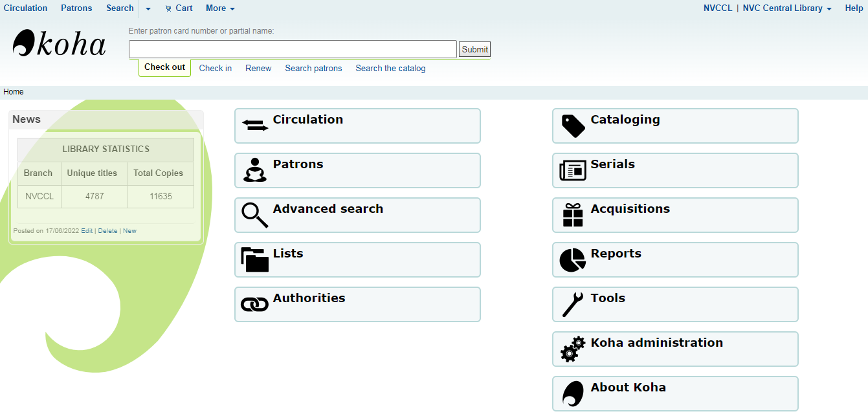868x416 pixels.
Task: Open the NVC Central Library dropdown
Action: tap(786, 8)
